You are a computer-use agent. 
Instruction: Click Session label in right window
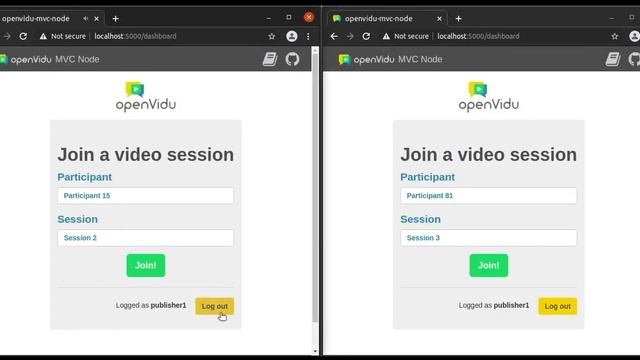point(420,219)
